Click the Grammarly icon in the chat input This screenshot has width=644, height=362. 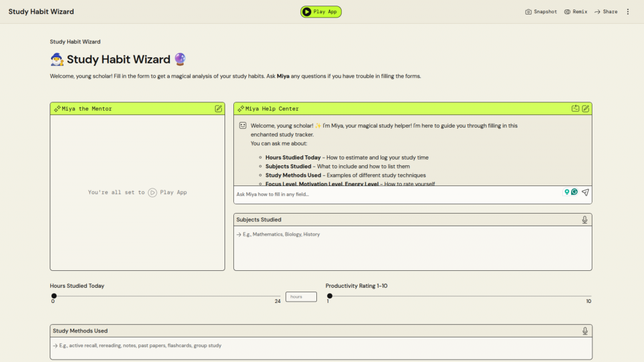(x=574, y=192)
